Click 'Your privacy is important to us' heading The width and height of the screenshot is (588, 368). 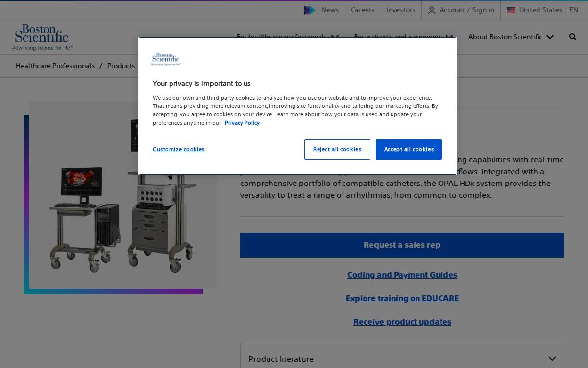201,83
